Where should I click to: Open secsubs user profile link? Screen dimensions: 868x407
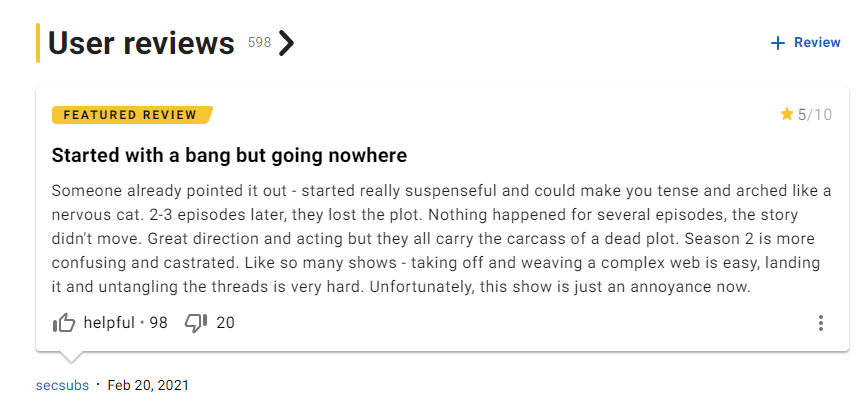click(x=62, y=385)
